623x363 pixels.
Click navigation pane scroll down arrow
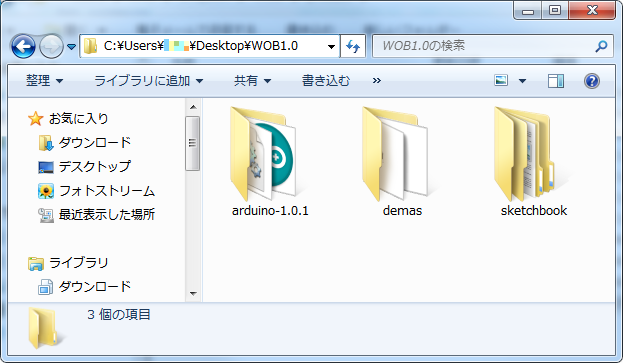(193, 293)
